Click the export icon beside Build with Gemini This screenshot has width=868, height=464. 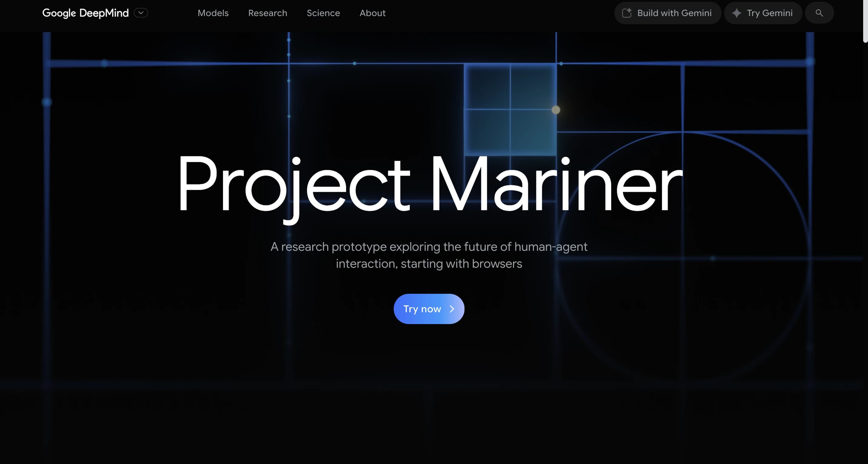click(627, 12)
